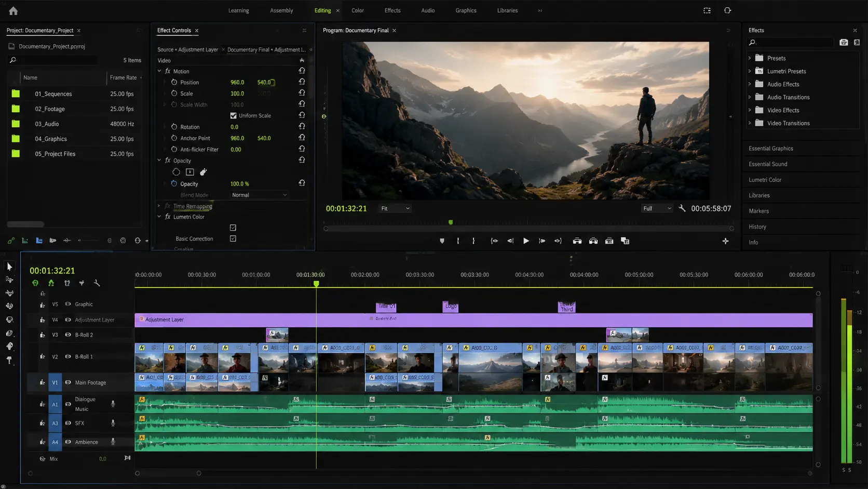Click Play in Program monitor
Image resolution: width=868 pixels, height=489 pixels.
526,241
